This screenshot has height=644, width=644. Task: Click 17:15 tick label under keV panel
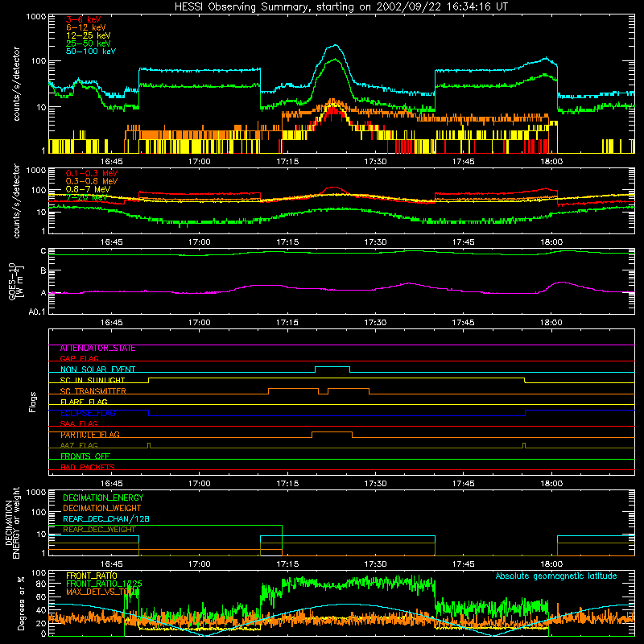click(x=287, y=162)
